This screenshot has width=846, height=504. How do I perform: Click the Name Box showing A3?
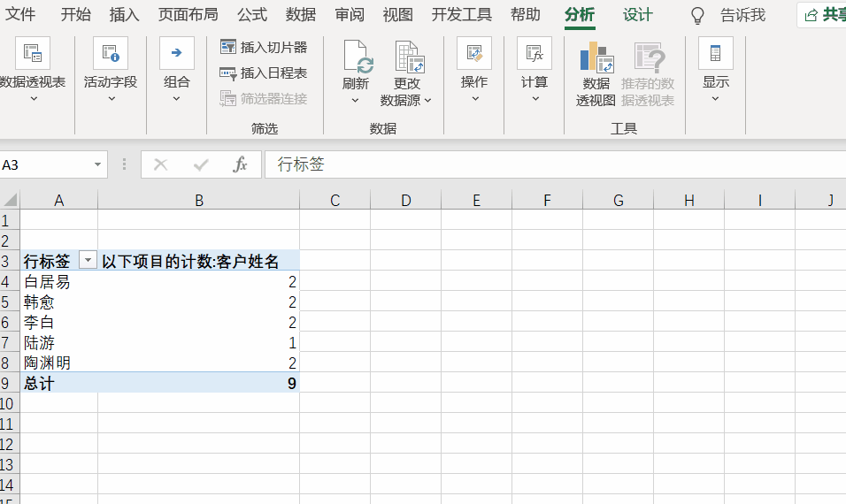(x=46, y=164)
